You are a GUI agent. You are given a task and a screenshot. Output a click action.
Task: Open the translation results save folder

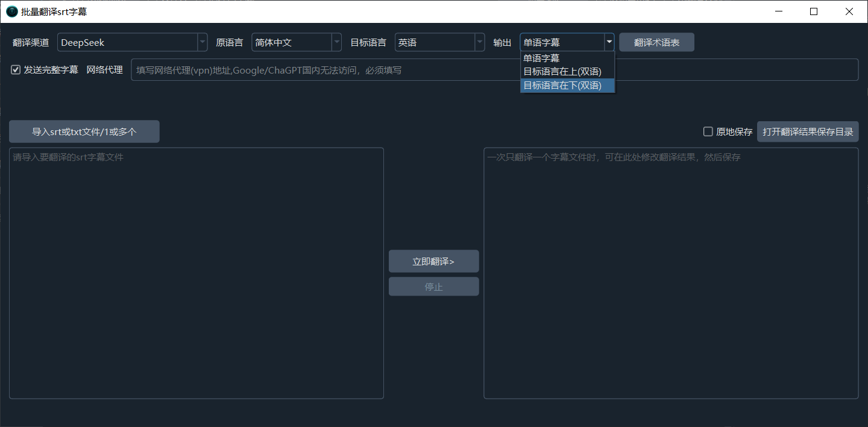pos(808,131)
